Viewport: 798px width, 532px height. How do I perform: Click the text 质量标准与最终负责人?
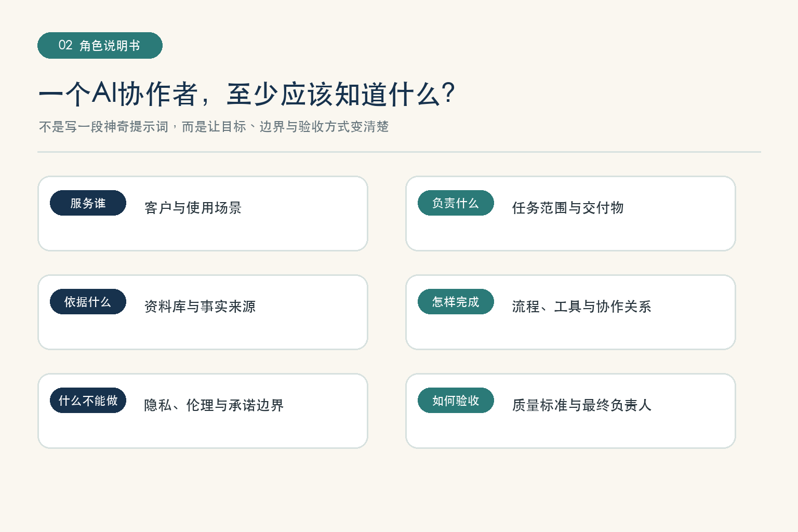(581, 405)
